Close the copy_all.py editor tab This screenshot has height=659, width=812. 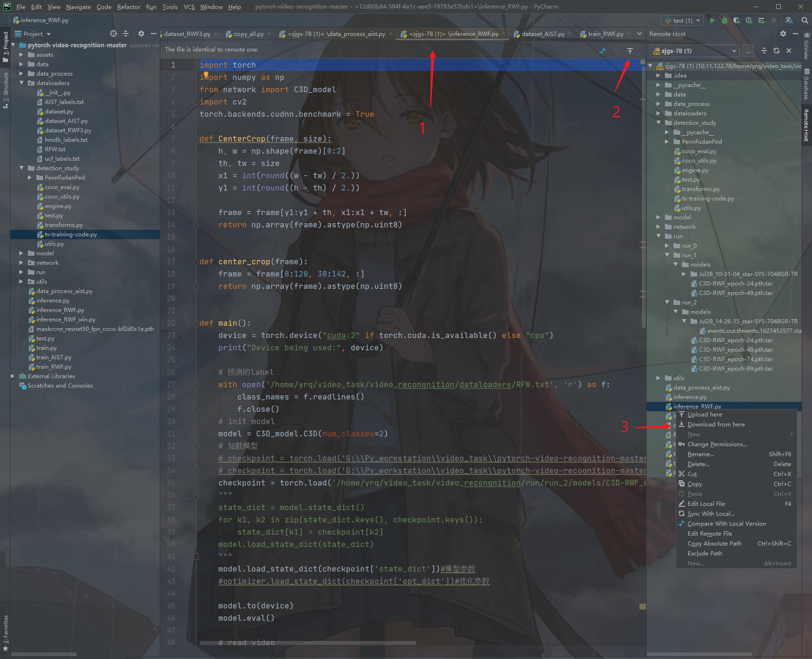[269, 34]
